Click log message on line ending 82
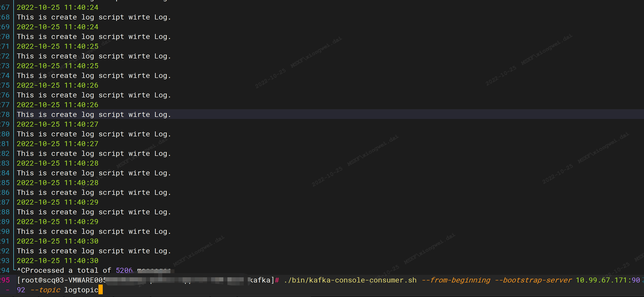The image size is (644, 297). 94,154
